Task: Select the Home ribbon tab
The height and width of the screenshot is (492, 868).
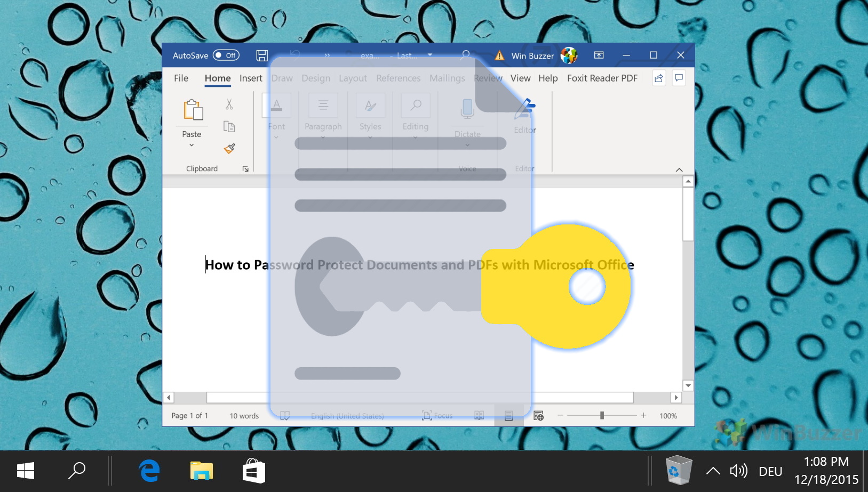Action: pos(218,78)
